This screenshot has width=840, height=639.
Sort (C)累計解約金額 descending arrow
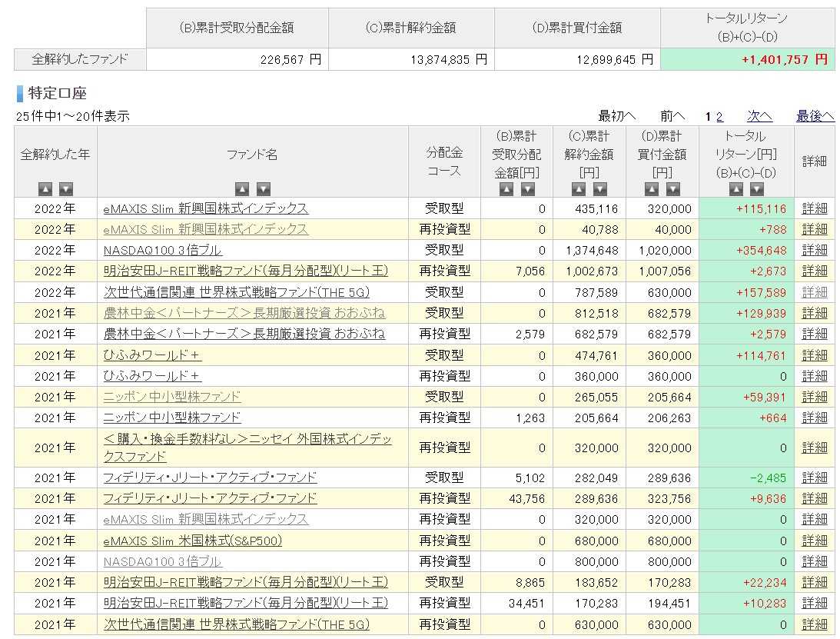coord(600,188)
